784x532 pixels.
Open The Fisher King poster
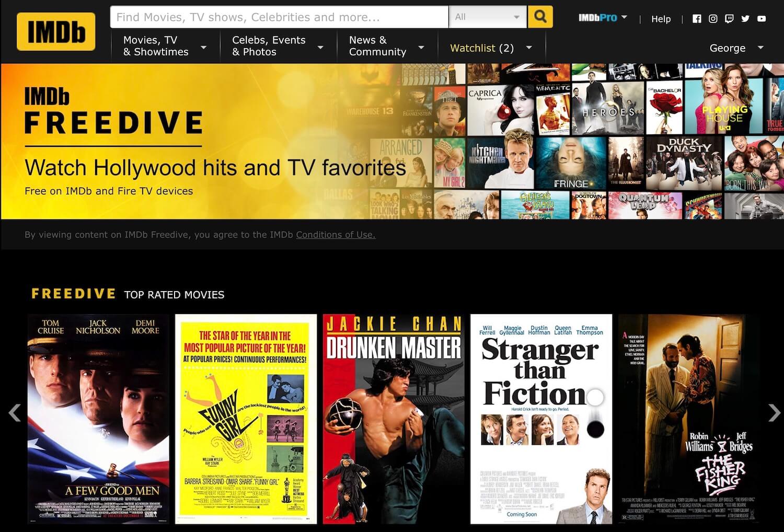coord(688,419)
